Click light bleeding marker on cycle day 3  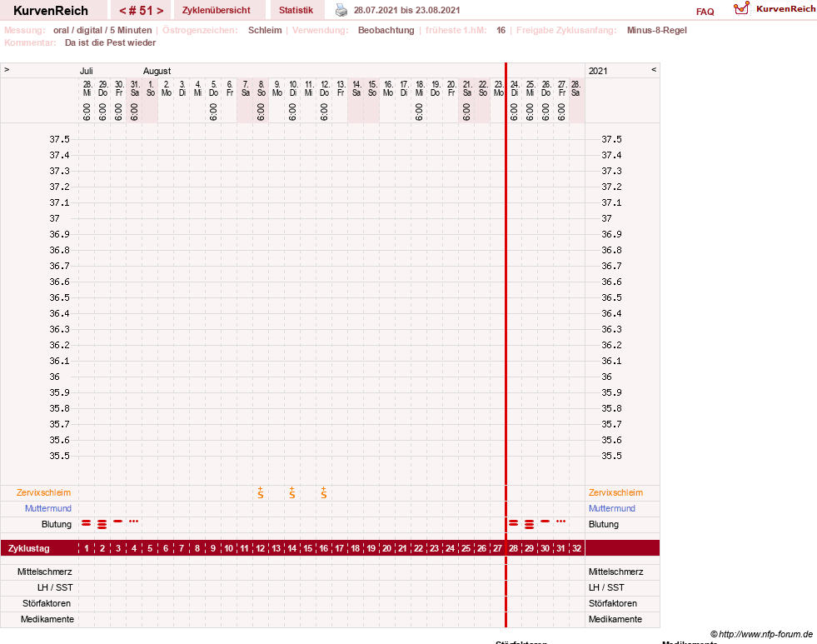[x=118, y=521]
